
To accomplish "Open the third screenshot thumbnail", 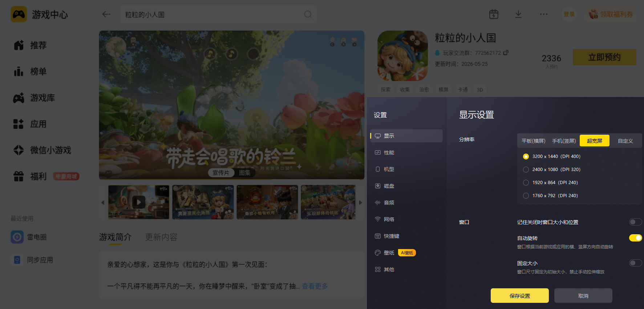I will [267, 202].
